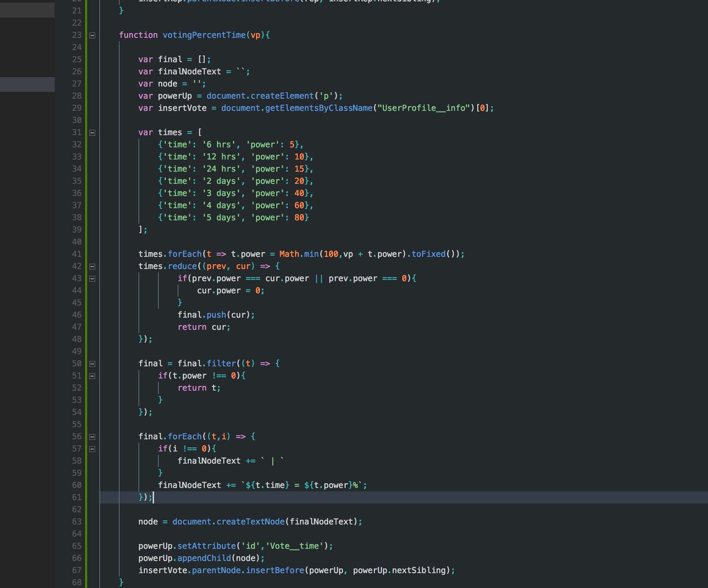Collapse the final.filter callback fold marker
708x588 pixels.
tap(92, 364)
